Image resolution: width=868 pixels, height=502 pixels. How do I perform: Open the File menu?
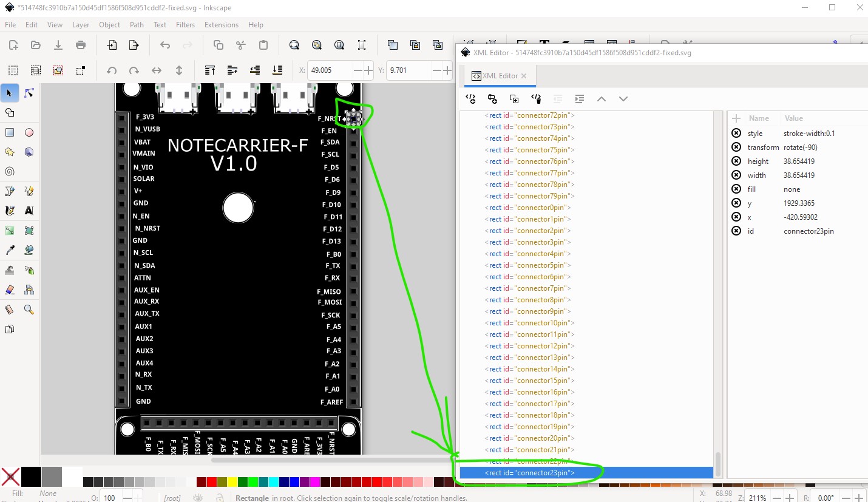(x=10, y=25)
